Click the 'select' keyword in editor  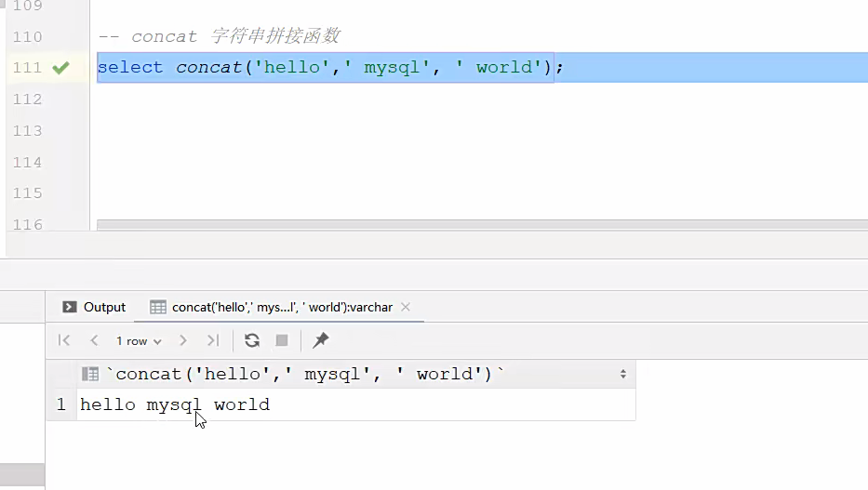130,68
